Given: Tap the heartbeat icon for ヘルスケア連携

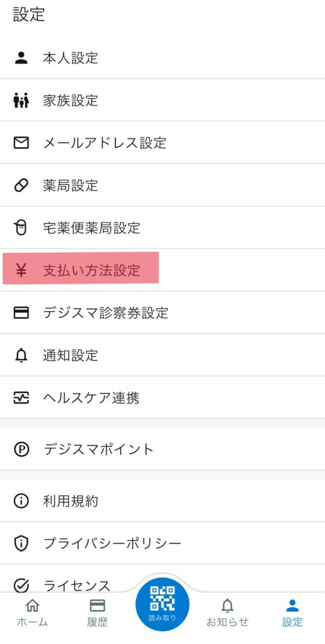Looking at the screenshot, I should (21, 398).
